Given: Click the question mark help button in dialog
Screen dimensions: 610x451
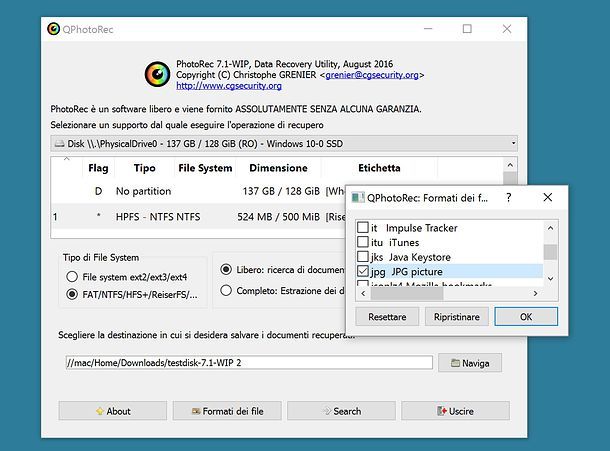Looking at the screenshot, I should (508, 197).
